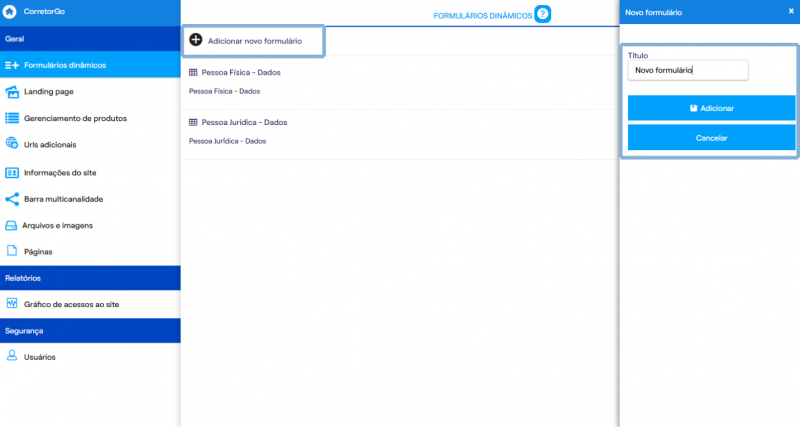
Task: Click the Geral section header
Action: pos(90,39)
